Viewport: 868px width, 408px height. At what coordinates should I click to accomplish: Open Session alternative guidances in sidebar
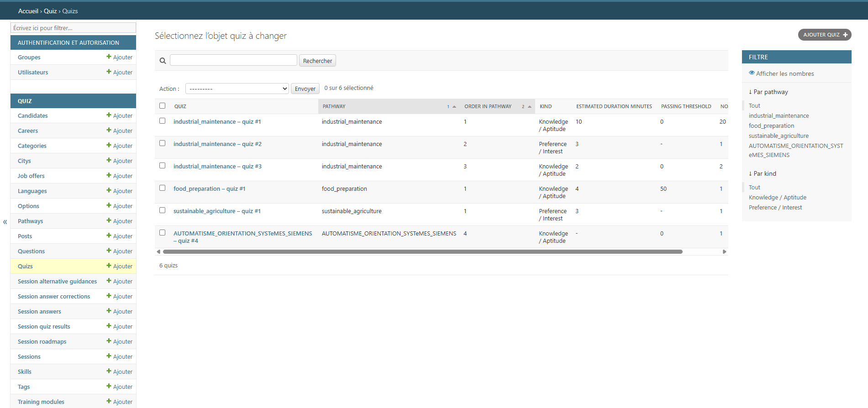coord(58,281)
